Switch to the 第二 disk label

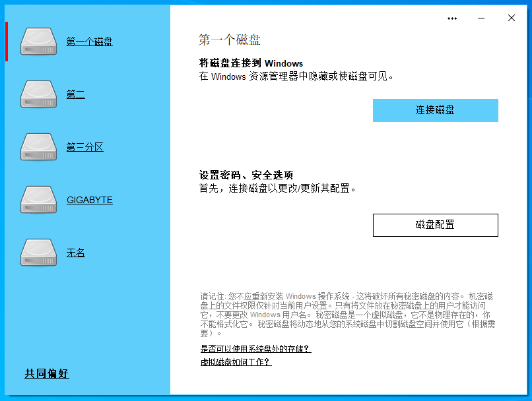click(75, 95)
